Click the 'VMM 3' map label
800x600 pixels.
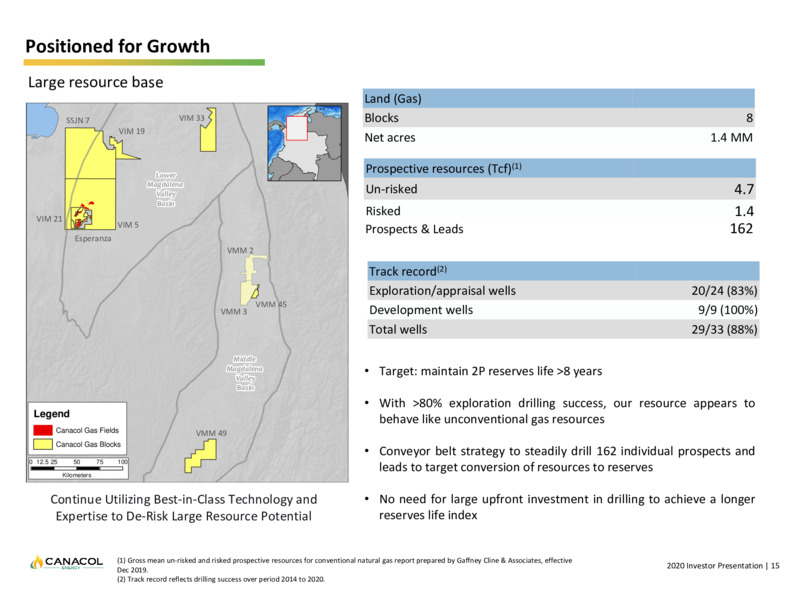pos(234,311)
